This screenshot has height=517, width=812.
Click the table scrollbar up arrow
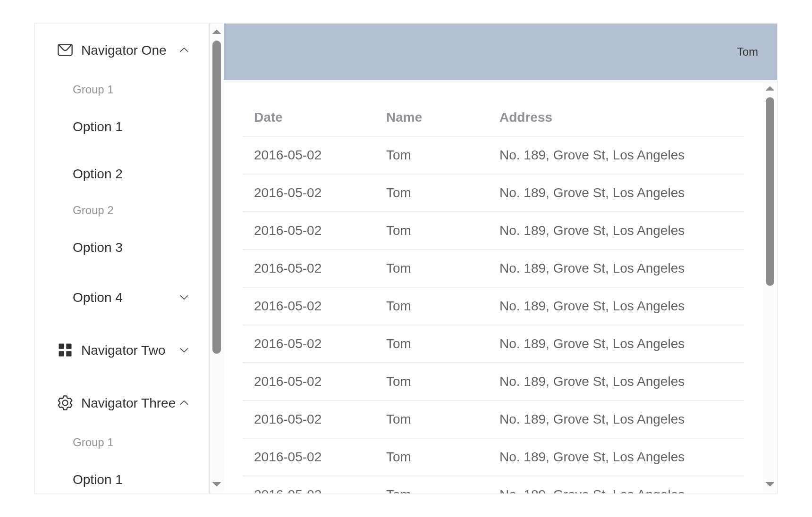(770, 89)
